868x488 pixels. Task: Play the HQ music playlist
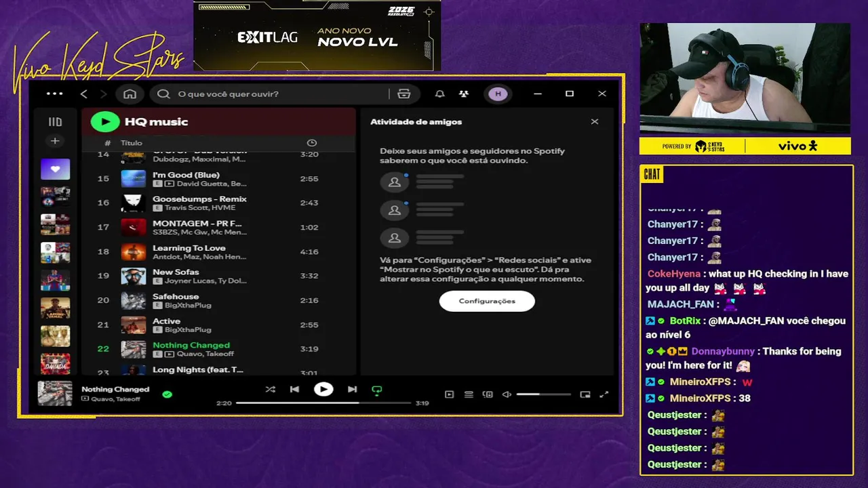click(105, 121)
